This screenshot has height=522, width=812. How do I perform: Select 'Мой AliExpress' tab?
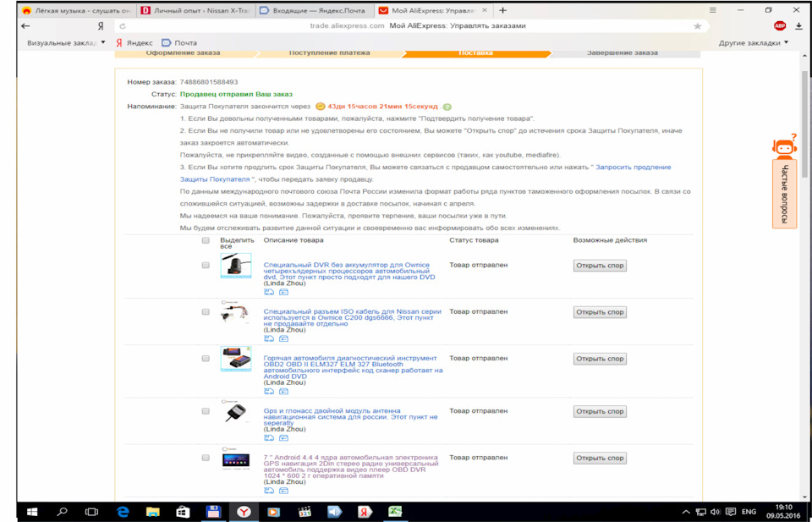pyautogui.click(x=433, y=10)
